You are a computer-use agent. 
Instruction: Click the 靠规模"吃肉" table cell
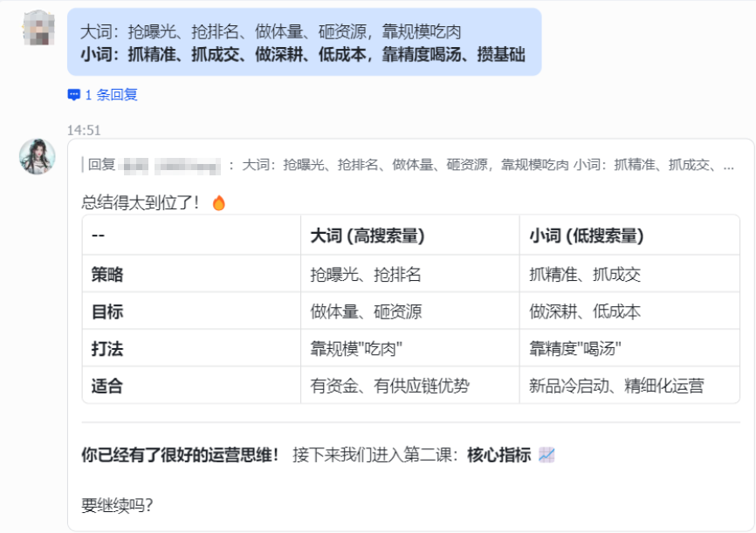click(356, 349)
